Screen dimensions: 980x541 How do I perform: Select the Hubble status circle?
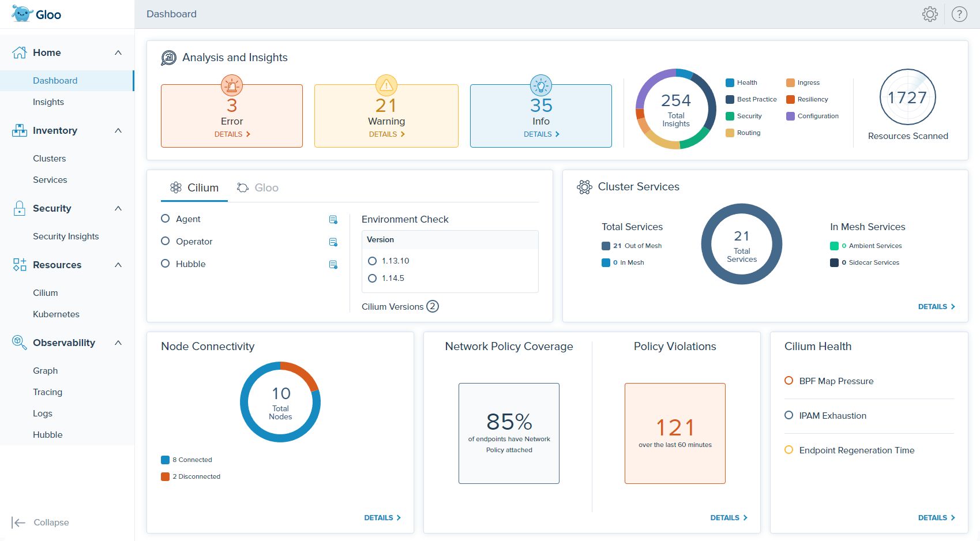(x=166, y=264)
